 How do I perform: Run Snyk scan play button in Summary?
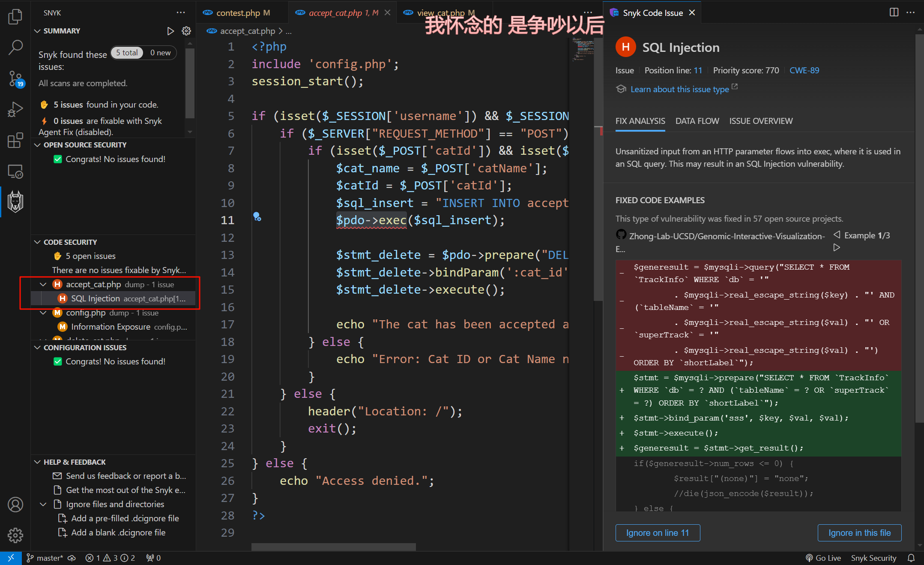170,31
